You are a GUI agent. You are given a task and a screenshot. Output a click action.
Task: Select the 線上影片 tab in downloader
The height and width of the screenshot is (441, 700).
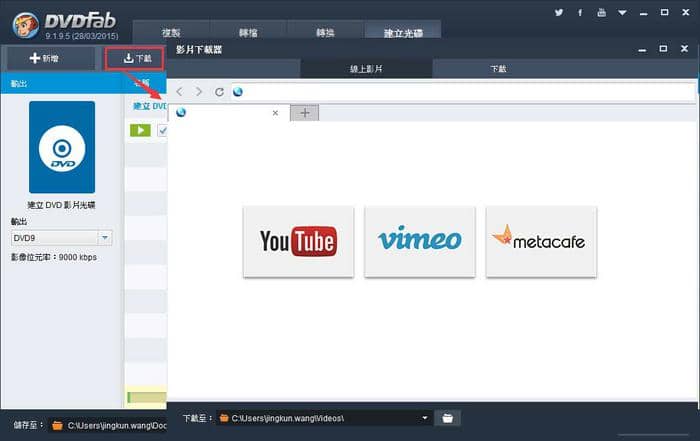pos(366,69)
